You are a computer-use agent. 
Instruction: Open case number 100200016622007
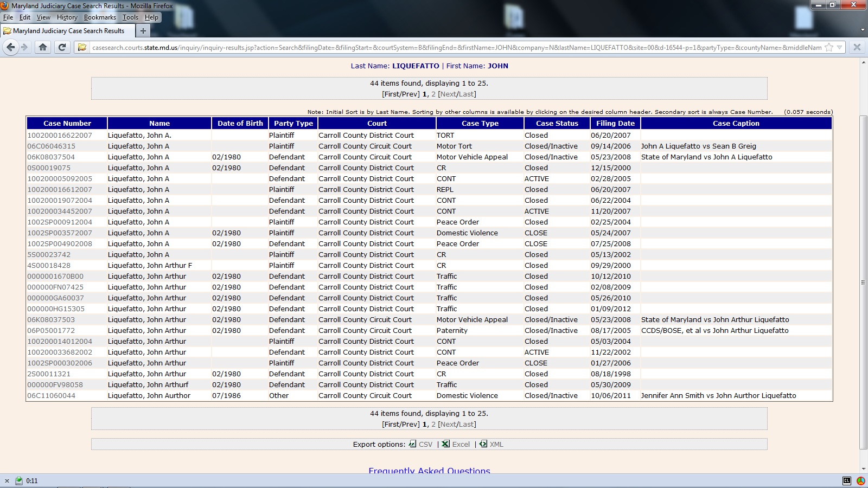pyautogui.click(x=60, y=135)
